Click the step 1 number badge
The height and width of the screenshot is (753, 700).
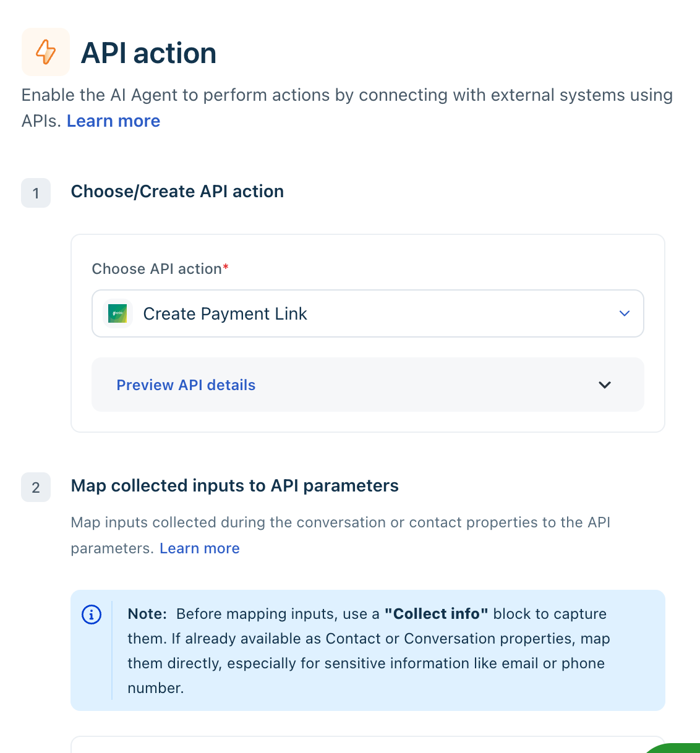pyautogui.click(x=36, y=193)
